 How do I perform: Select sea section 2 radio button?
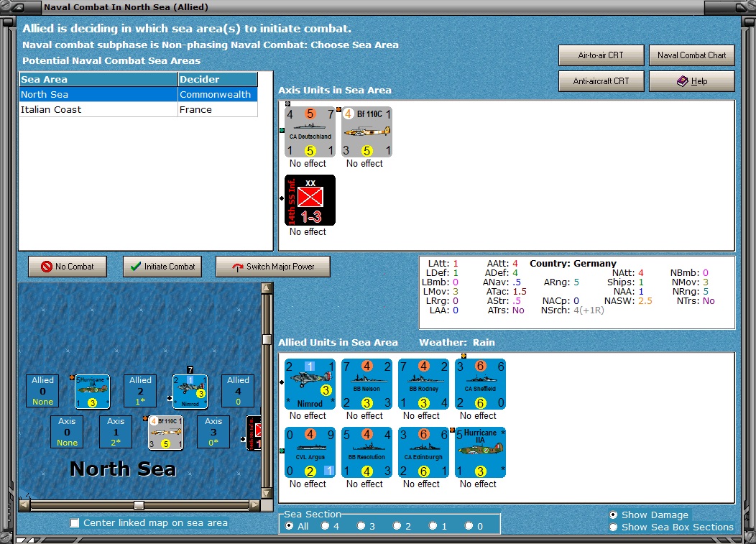pos(397,525)
